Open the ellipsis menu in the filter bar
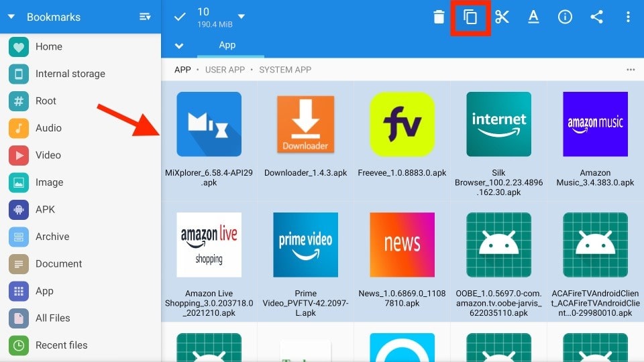The height and width of the screenshot is (362, 644). 631,70
